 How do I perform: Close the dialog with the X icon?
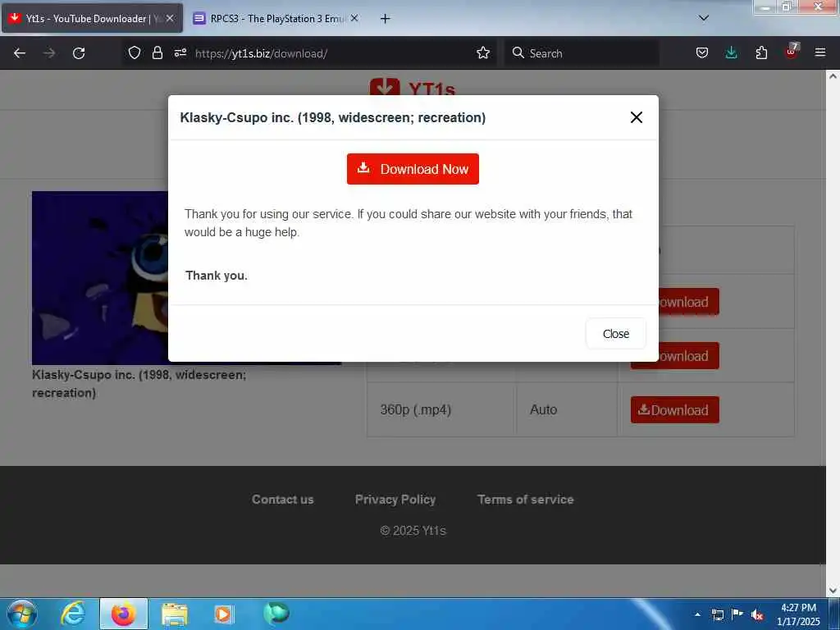coord(636,117)
